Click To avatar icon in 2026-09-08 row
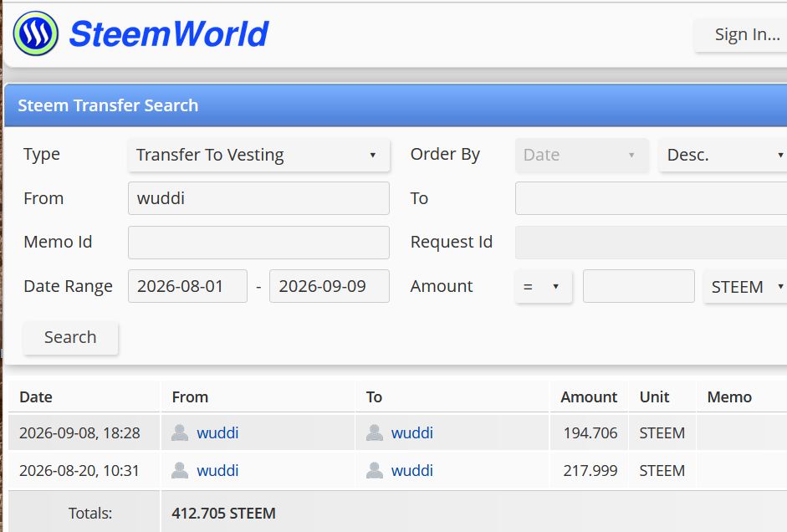 pyautogui.click(x=375, y=432)
